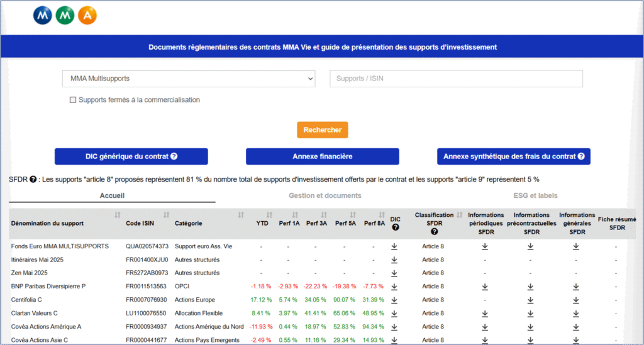Sort by Code ISIN column
Screen dimensions: 644x345
(166, 215)
